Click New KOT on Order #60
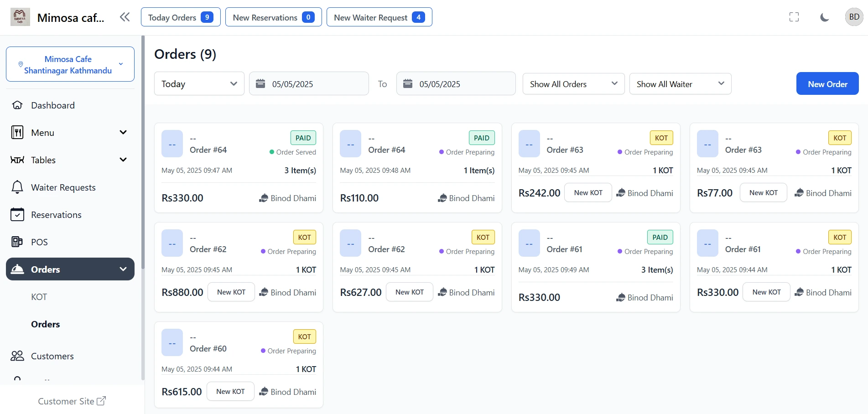 [x=230, y=391]
